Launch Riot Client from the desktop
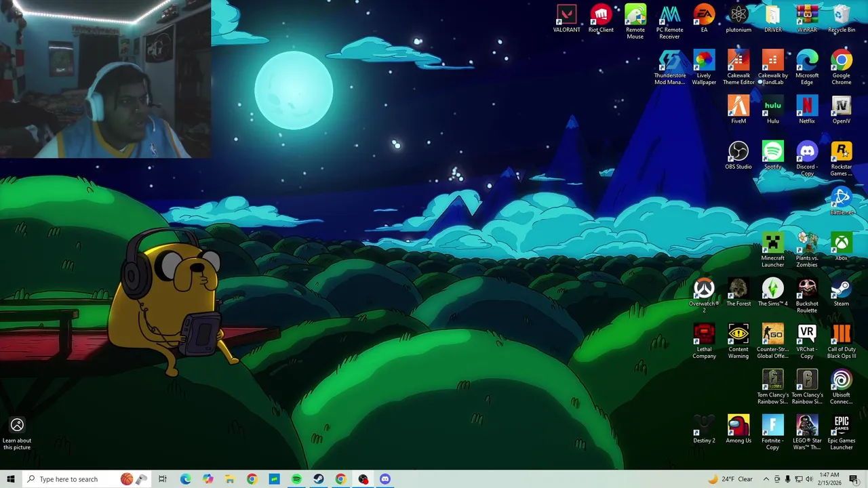This screenshot has width=868, height=488. [x=601, y=19]
